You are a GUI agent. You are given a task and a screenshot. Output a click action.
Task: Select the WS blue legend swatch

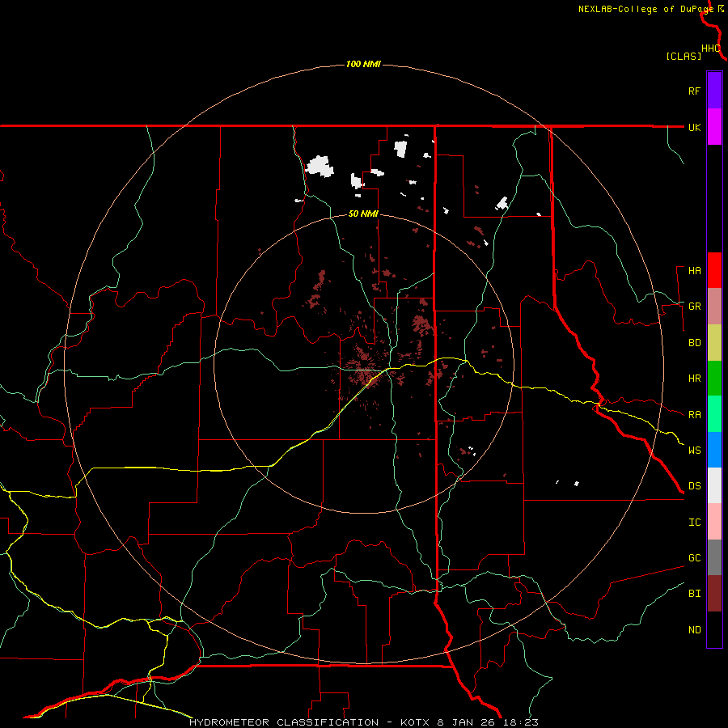(714, 450)
